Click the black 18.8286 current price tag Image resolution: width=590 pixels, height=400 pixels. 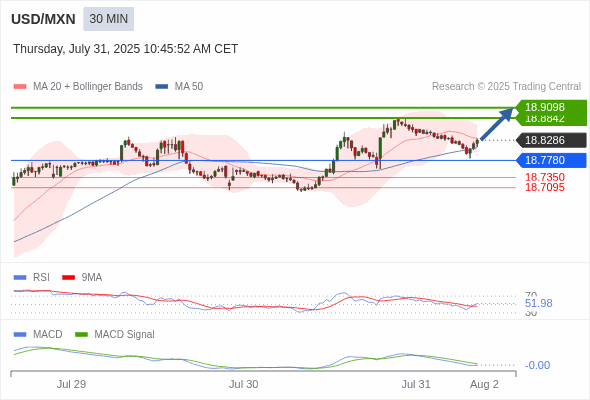[551, 140]
